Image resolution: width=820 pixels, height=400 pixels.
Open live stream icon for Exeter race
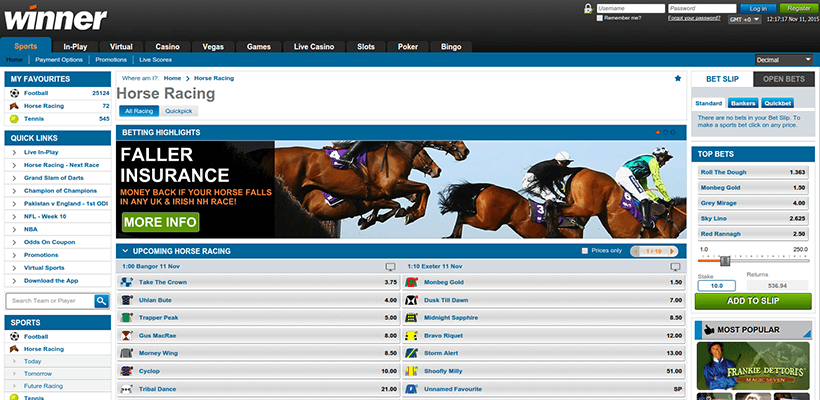tap(675, 267)
